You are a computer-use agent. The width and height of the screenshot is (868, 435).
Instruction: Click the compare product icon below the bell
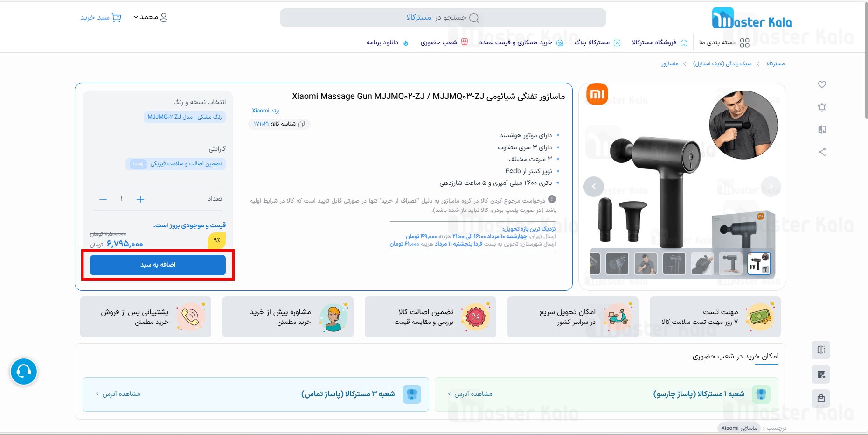tap(822, 129)
